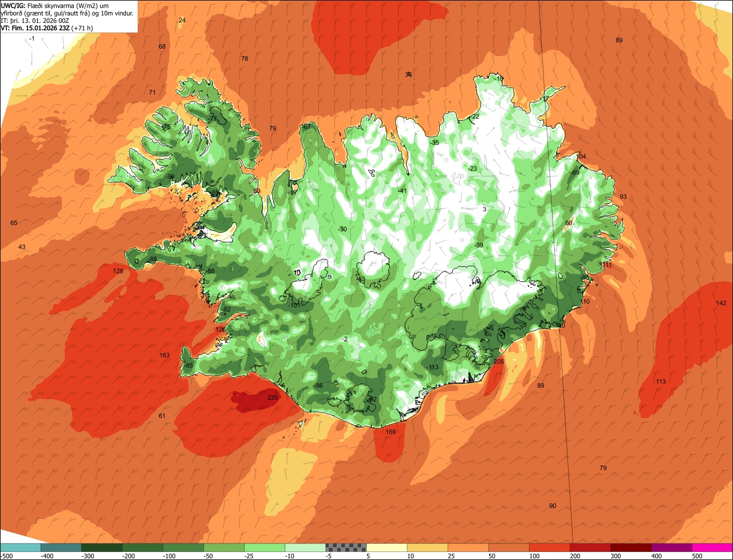This screenshot has height=560, width=733.
Task: Click the value -41 in north Iceland
Action: 402,191
